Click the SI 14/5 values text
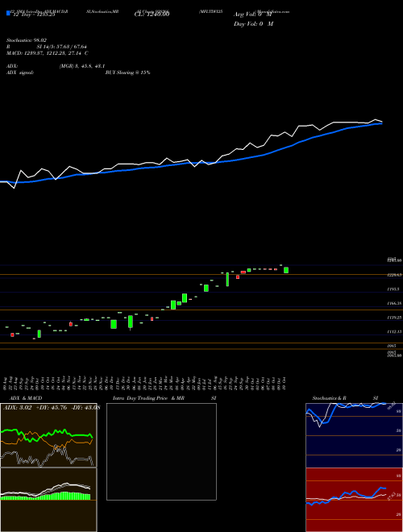The width and height of the screenshot is (403, 532). [x=62, y=47]
